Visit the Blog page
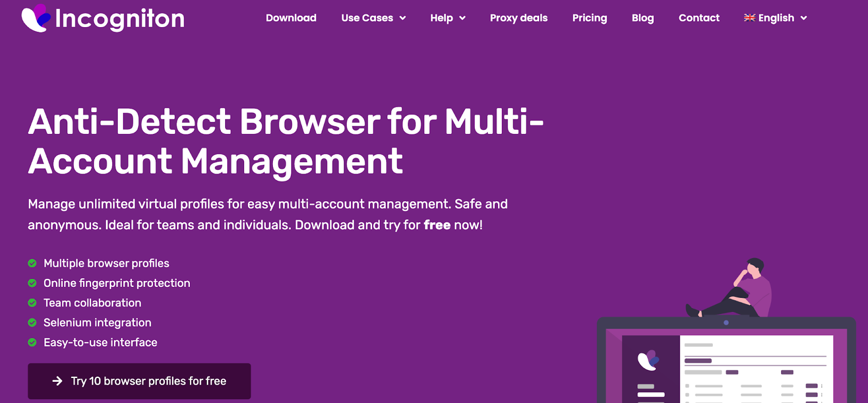The image size is (868, 403). pos(643,18)
